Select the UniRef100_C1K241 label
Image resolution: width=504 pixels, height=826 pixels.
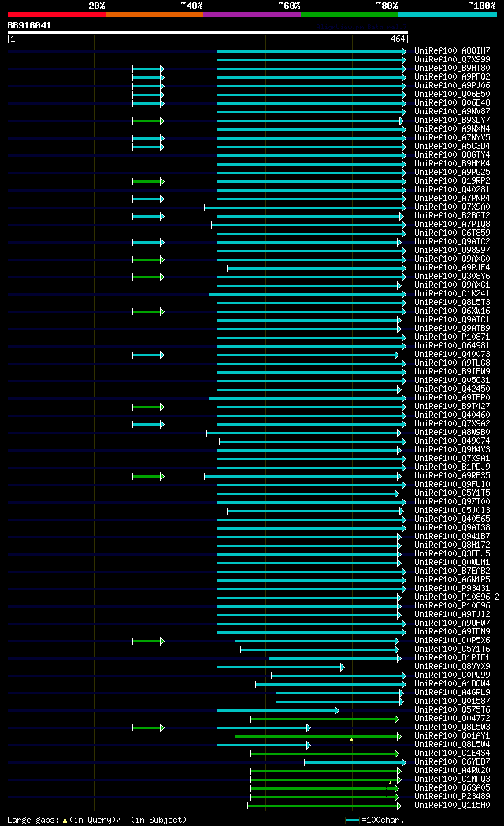click(452, 293)
